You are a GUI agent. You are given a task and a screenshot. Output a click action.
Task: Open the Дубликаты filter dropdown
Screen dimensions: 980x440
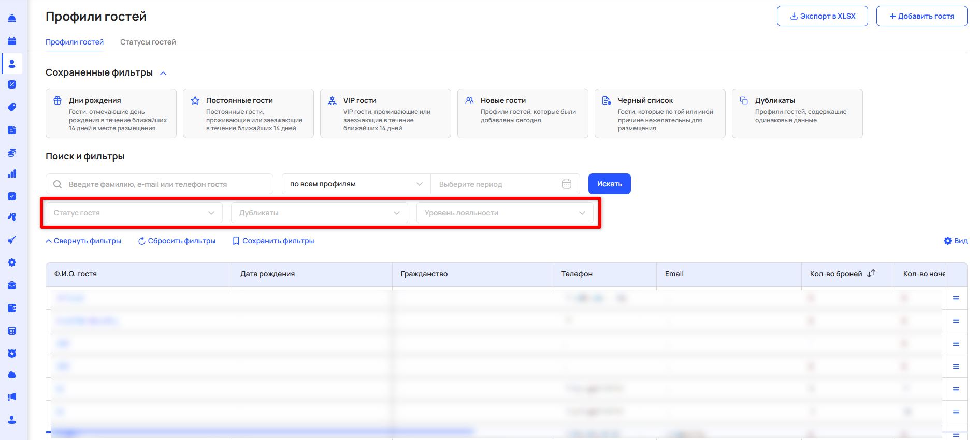pos(319,213)
